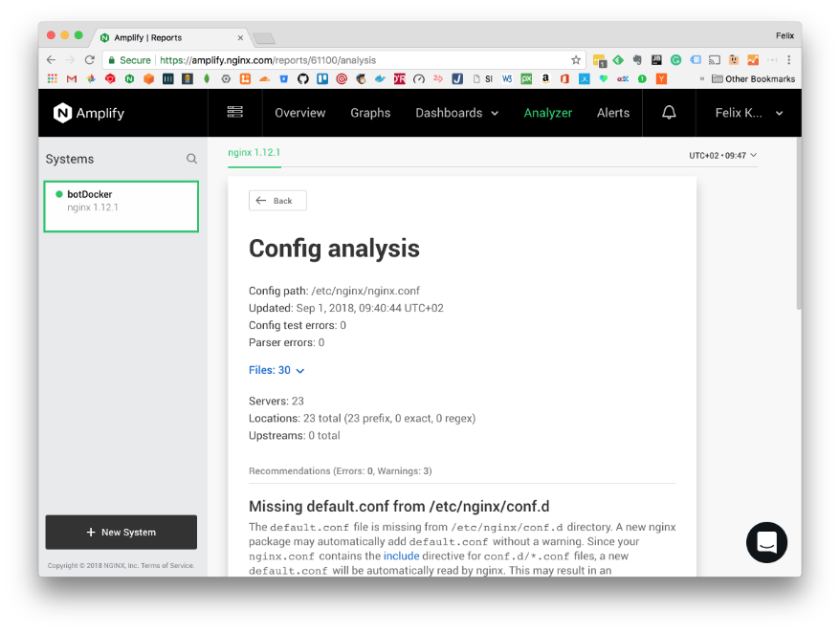Go to the Overview page

tap(299, 113)
